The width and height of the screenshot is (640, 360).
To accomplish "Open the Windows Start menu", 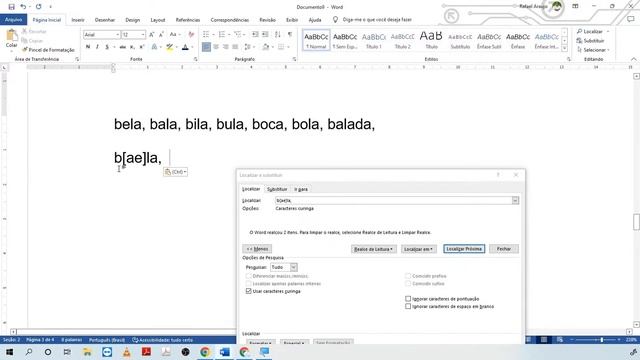I will (x=9, y=352).
